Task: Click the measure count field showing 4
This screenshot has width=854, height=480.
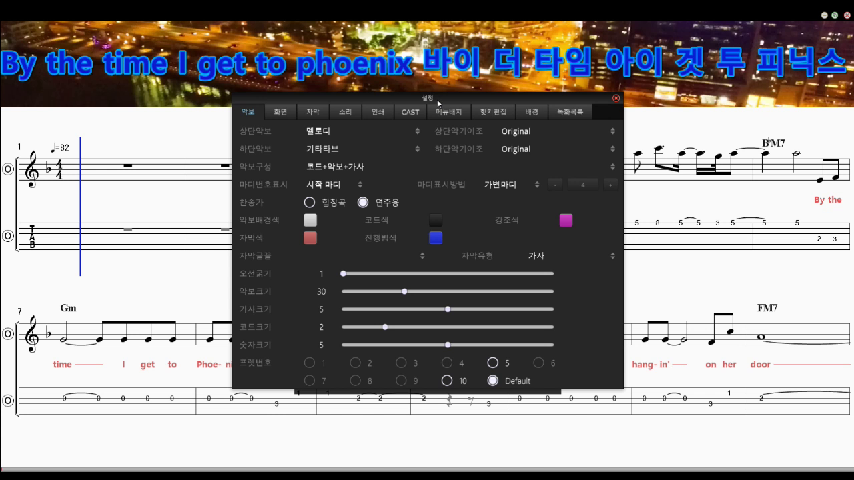Action: point(583,185)
